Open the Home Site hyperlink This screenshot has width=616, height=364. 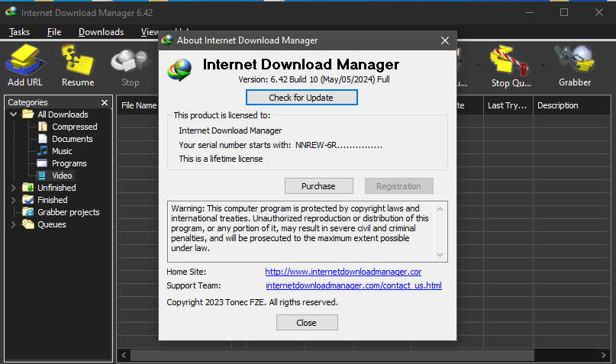pos(343,272)
